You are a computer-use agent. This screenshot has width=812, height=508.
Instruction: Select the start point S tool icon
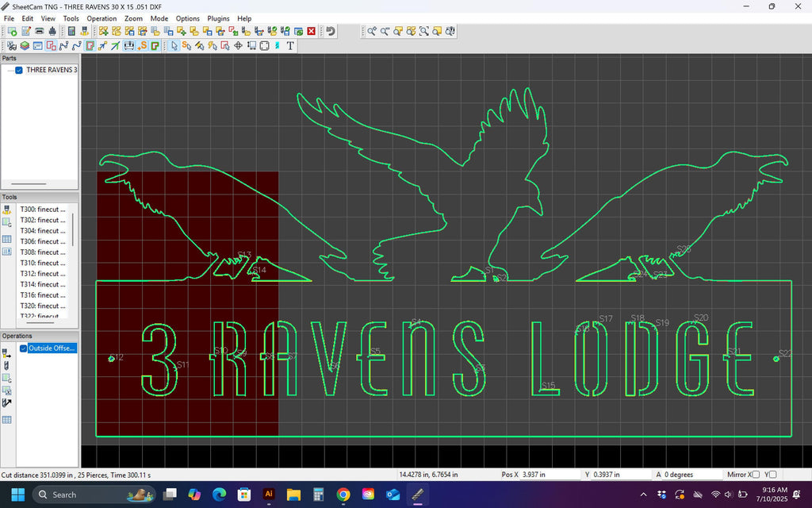(186, 45)
